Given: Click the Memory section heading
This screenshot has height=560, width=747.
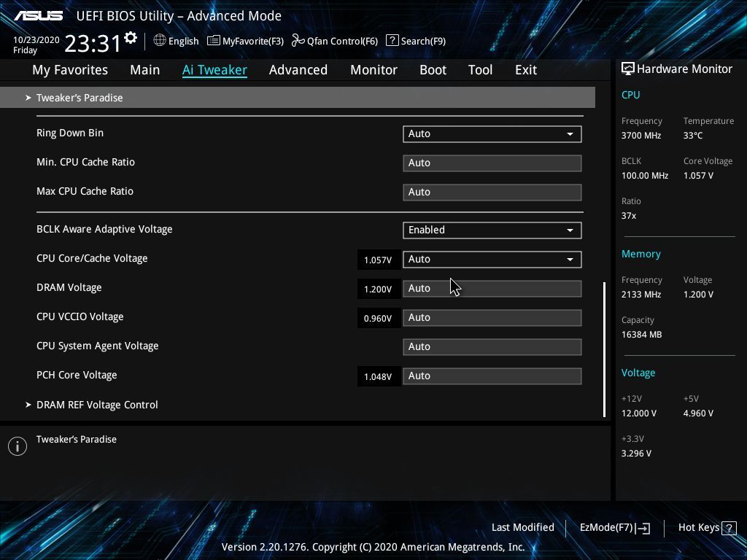Looking at the screenshot, I should [640, 254].
